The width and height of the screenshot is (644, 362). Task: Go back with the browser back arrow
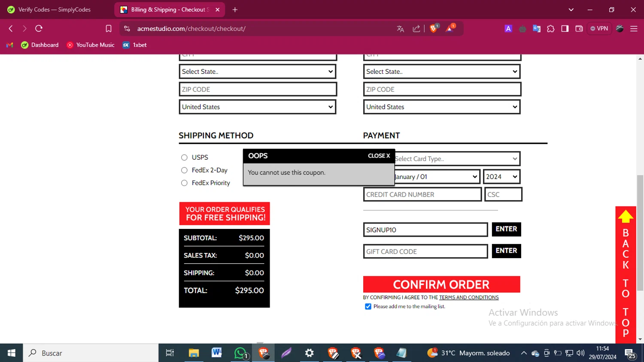pyautogui.click(x=11, y=28)
